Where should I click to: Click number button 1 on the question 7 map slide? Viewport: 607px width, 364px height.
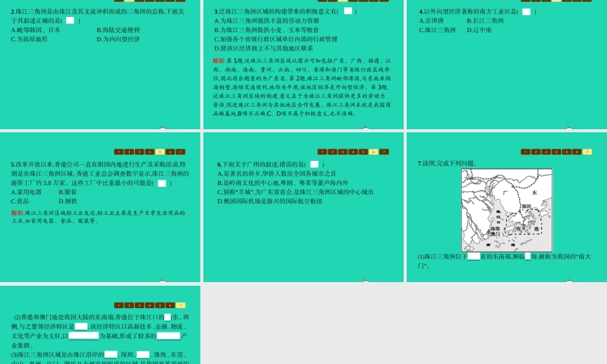coord(525,152)
